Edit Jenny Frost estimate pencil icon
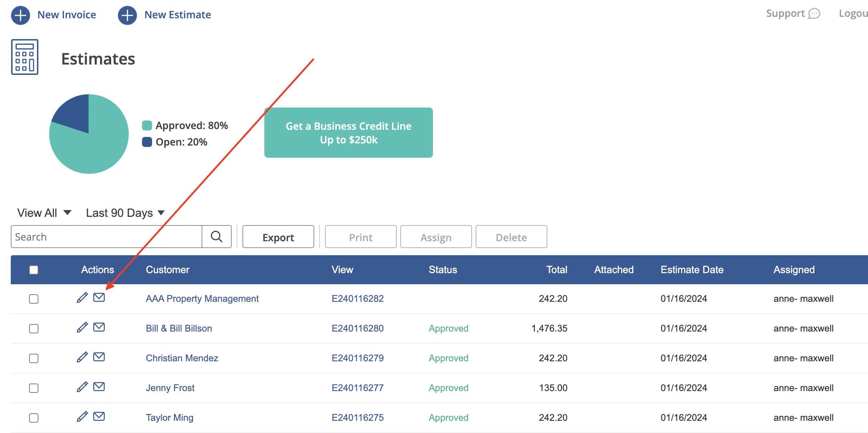The height and width of the screenshot is (433, 868). [82, 387]
